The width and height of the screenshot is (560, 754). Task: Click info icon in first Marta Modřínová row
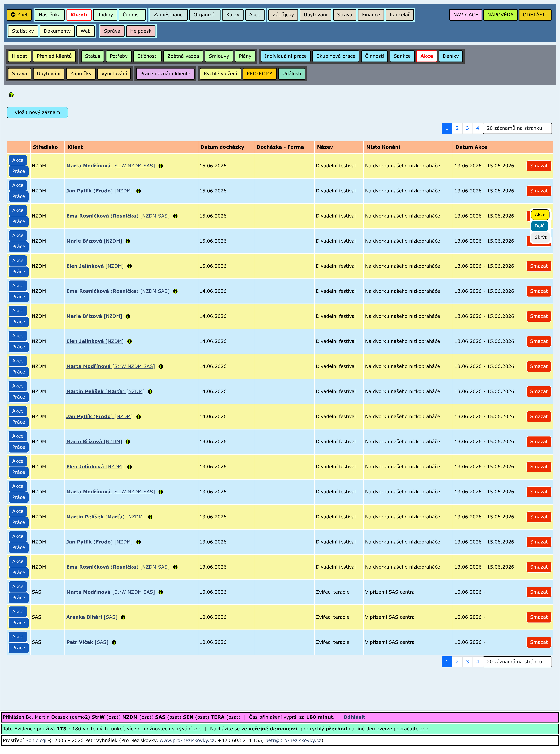(x=161, y=166)
